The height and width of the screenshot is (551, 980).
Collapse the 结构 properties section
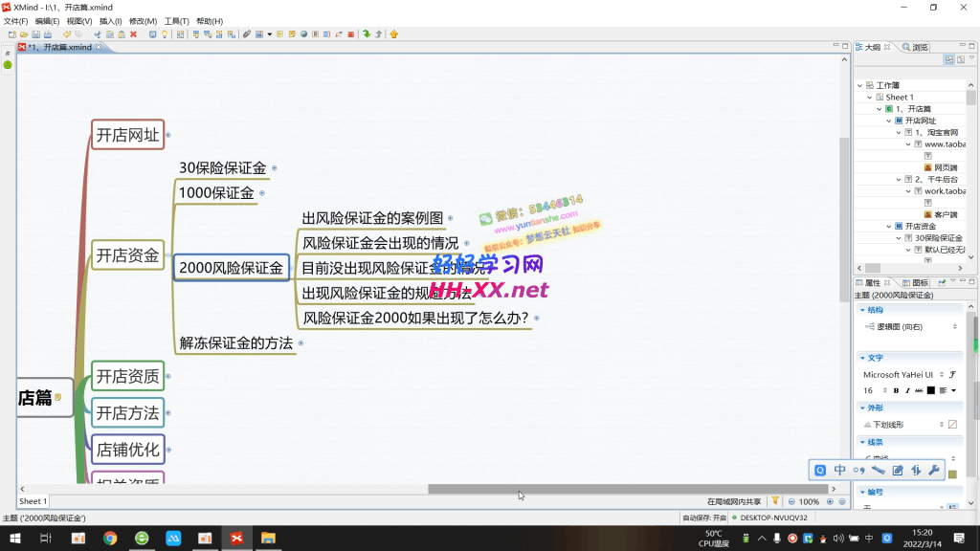[862, 310]
